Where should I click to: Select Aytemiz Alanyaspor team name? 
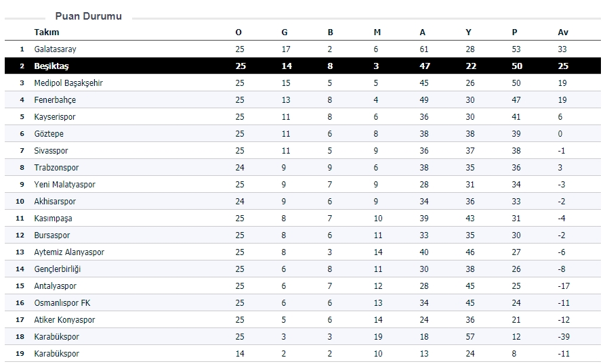(69, 252)
